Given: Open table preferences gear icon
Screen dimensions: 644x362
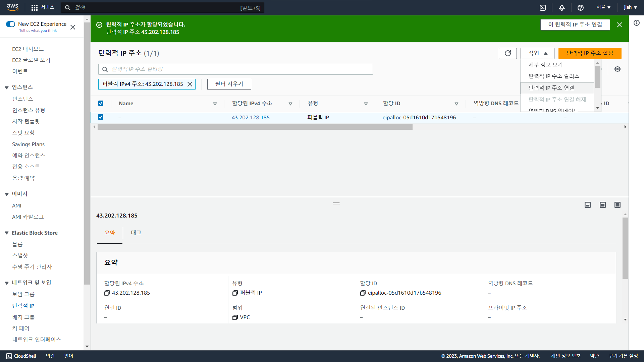Looking at the screenshot, I should (x=618, y=69).
